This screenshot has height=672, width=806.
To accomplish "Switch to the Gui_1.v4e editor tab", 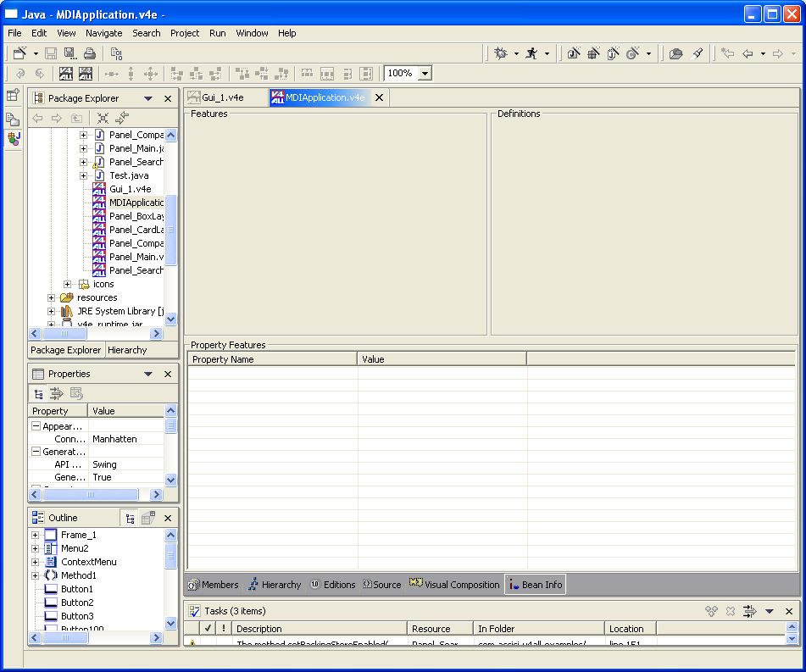I will [x=222, y=97].
